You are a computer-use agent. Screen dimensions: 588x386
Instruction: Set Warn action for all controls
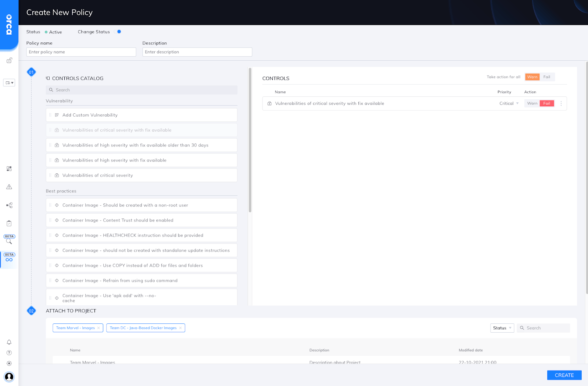tap(532, 77)
